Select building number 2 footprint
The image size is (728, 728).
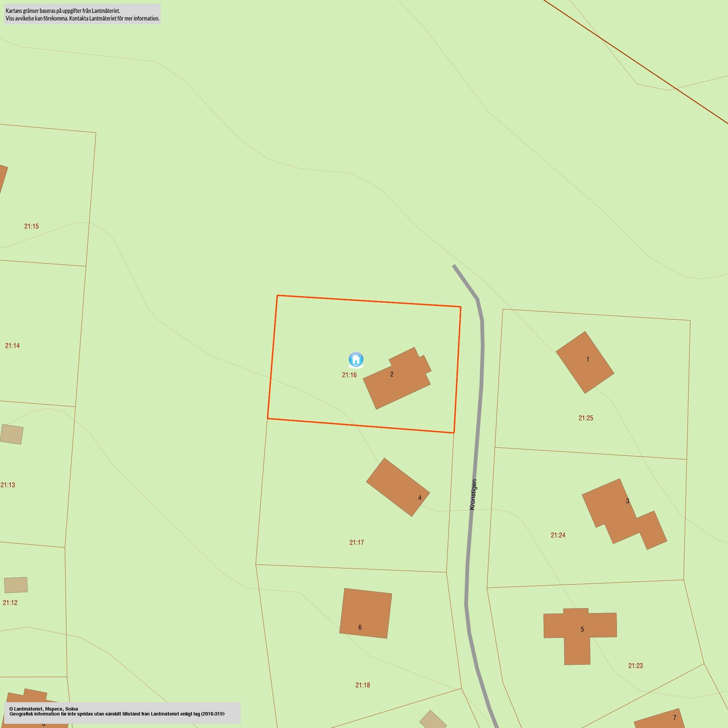397,378
